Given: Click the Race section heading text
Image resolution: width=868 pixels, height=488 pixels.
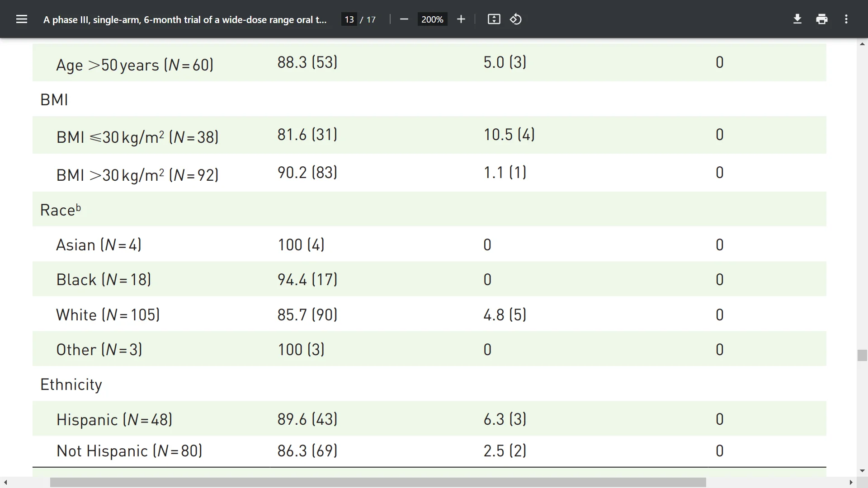Looking at the screenshot, I should [57, 210].
